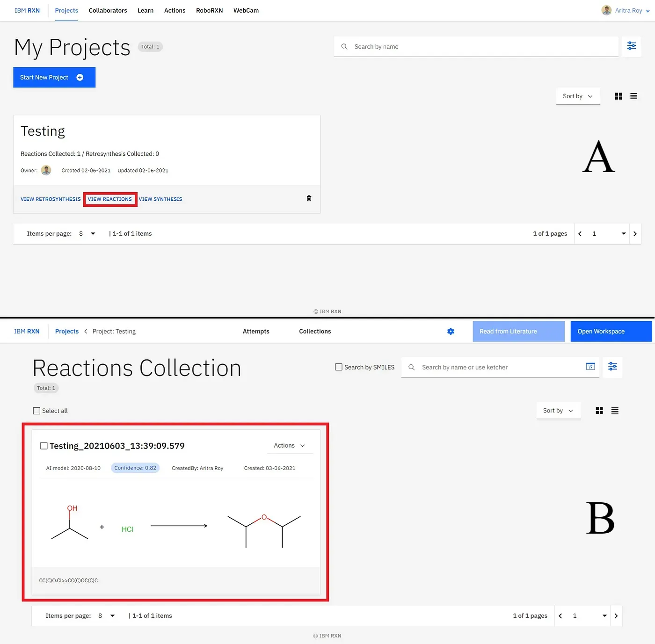Open the Sort by dropdown for projects
Viewport: 655px width, 644px height.
click(578, 96)
